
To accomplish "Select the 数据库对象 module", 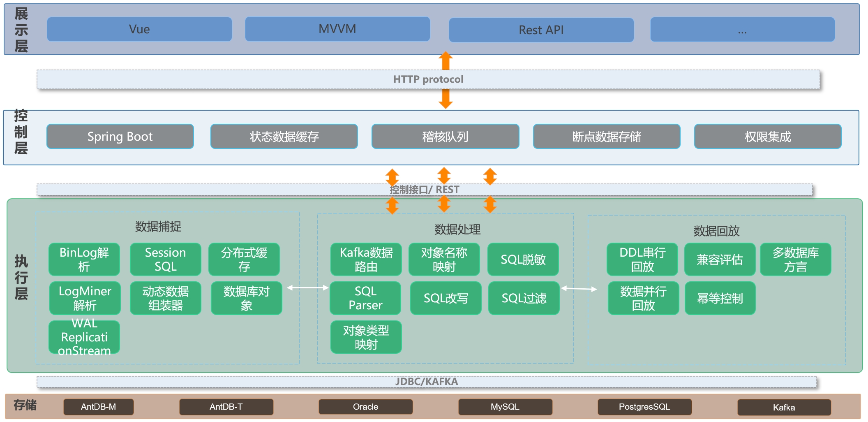I will coord(247,298).
